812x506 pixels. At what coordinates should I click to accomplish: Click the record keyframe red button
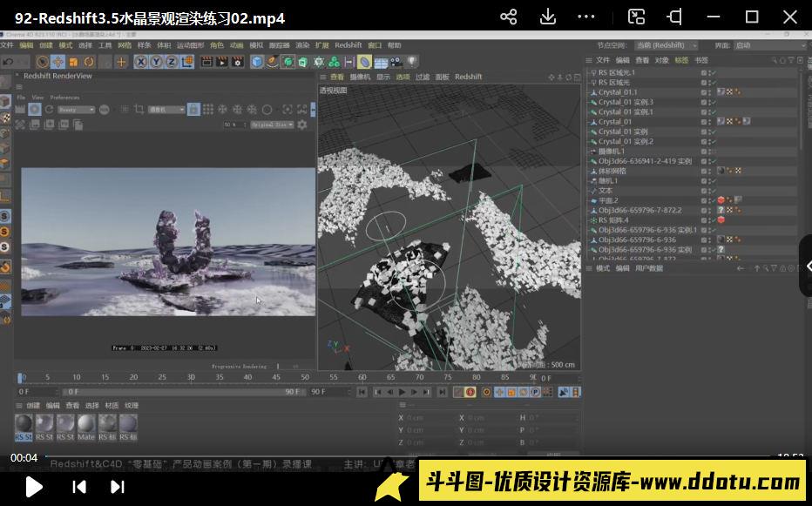tap(470, 393)
